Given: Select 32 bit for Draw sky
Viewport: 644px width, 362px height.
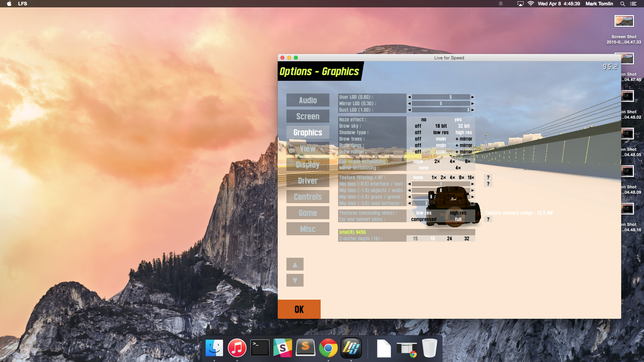Looking at the screenshot, I should point(464,126).
